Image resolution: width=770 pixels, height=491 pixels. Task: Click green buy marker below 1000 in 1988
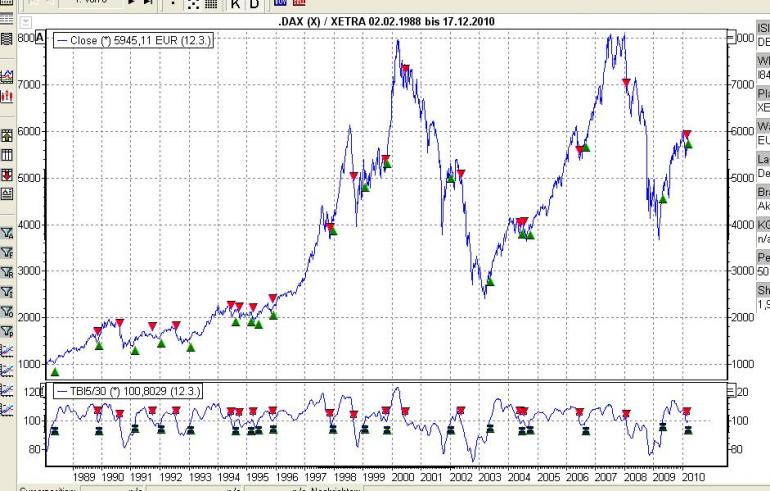pyautogui.click(x=55, y=372)
